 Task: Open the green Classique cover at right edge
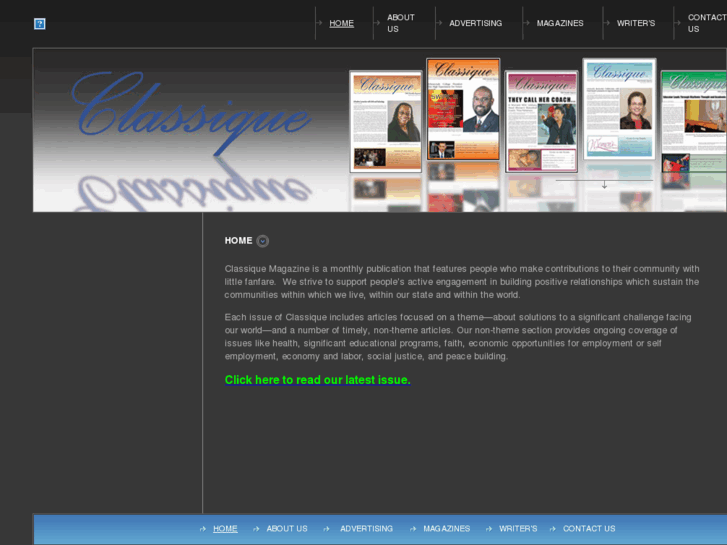(x=694, y=121)
